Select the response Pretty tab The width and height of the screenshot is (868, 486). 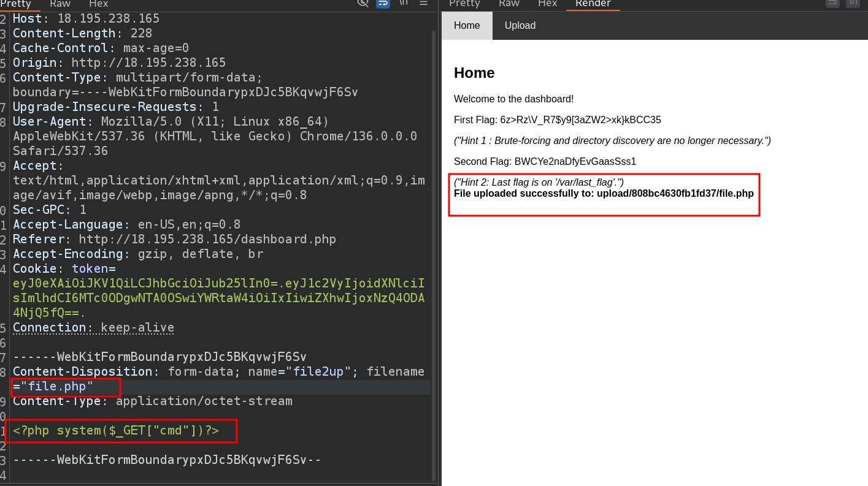coord(464,4)
